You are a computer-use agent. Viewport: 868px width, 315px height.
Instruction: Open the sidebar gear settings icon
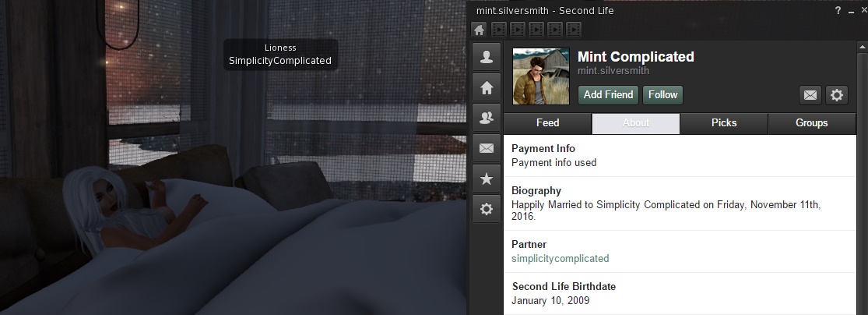click(486, 209)
